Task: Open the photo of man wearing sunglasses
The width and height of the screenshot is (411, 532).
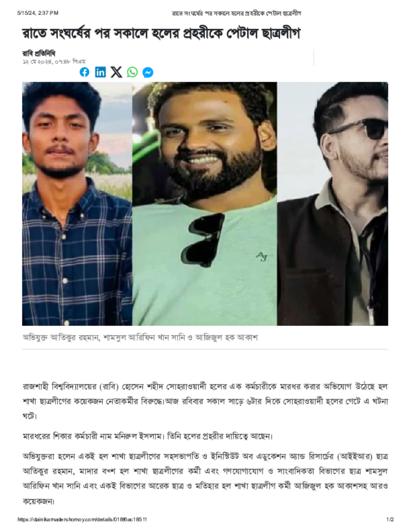Action: pyautogui.click(x=333, y=204)
